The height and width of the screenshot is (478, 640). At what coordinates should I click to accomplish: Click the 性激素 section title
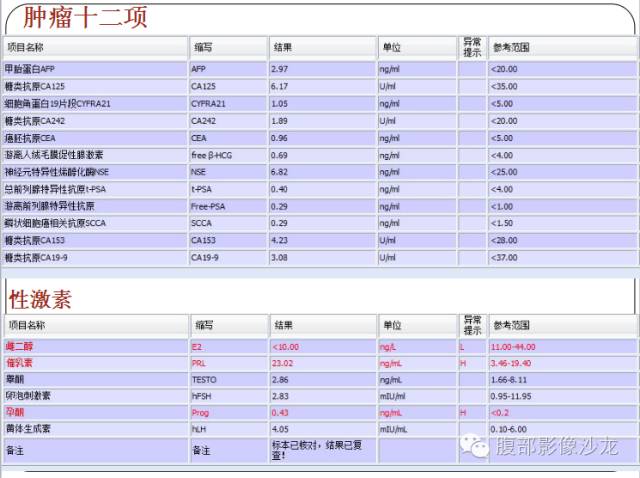coord(40,299)
